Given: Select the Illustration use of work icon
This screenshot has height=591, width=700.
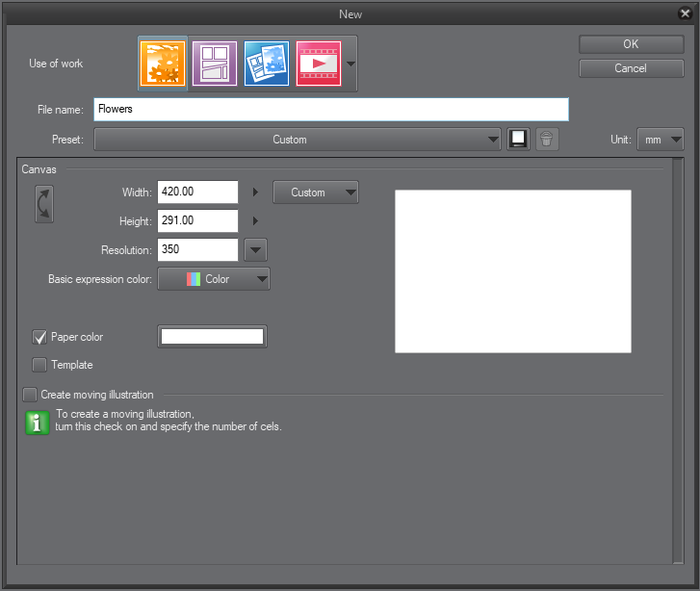Looking at the screenshot, I should pyautogui.click(x=163, y=64).
